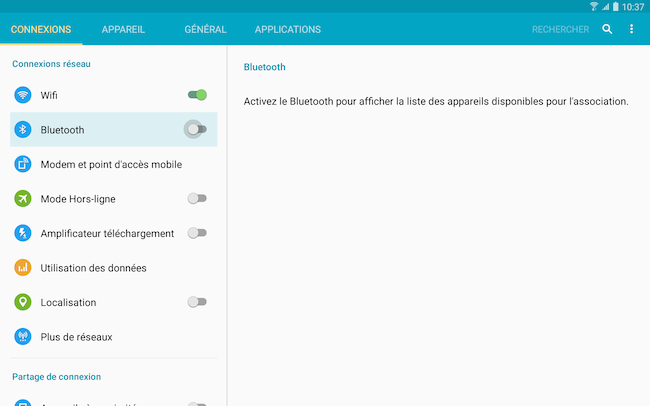Tap the RECHERCHER search label

coord(560,29)
